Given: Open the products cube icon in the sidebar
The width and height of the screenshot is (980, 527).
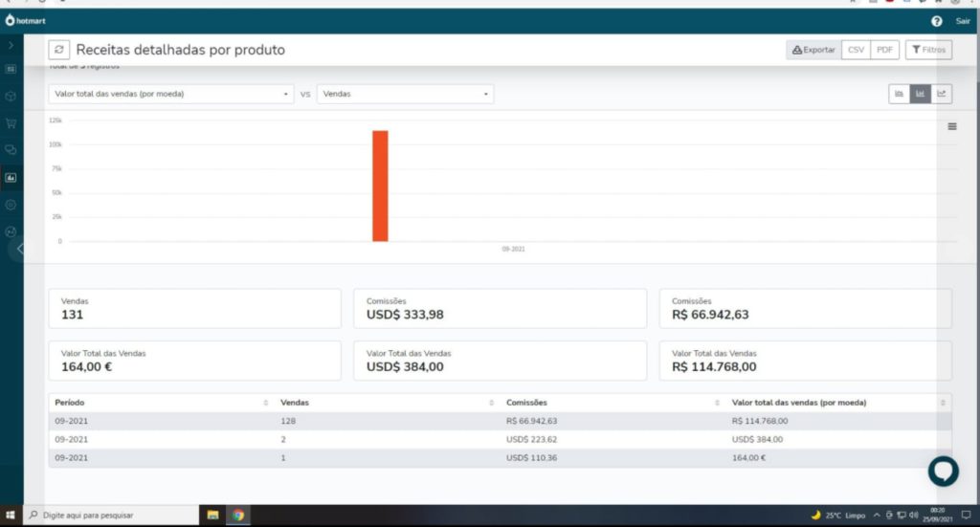Looking at the screenshot, I should pyautogui.click(x=11, y=97).
